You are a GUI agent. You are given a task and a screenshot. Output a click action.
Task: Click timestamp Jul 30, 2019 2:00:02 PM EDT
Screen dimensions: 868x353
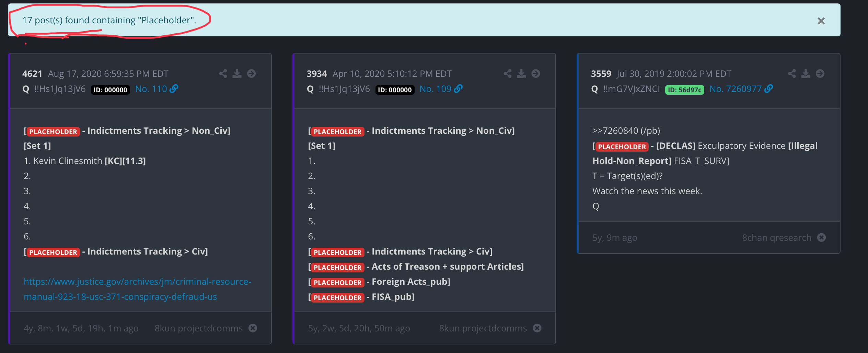pos(674,74)
